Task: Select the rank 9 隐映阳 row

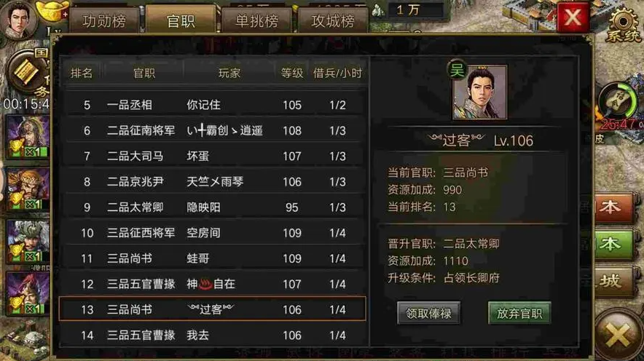Action: 213,207
